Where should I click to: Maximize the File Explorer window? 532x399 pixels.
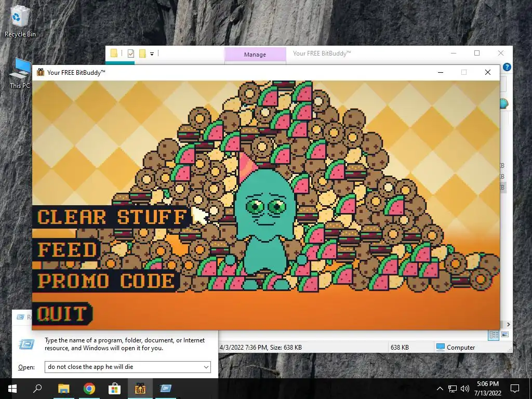477,53
